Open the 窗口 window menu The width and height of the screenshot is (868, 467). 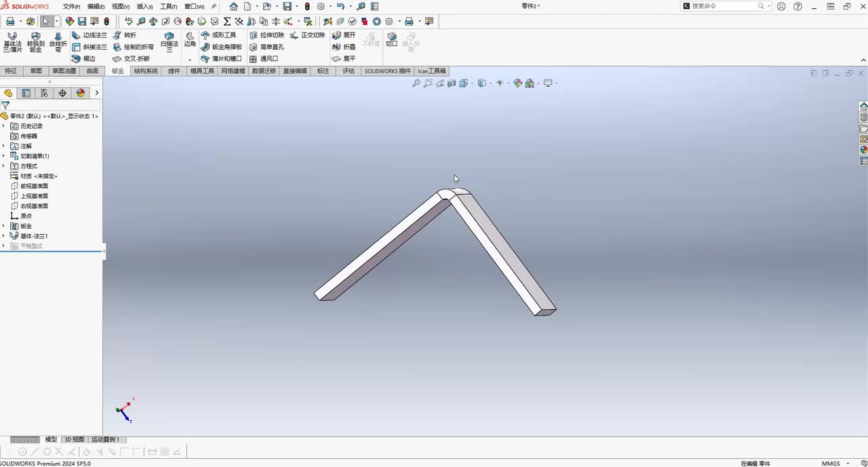click(194, 6)
